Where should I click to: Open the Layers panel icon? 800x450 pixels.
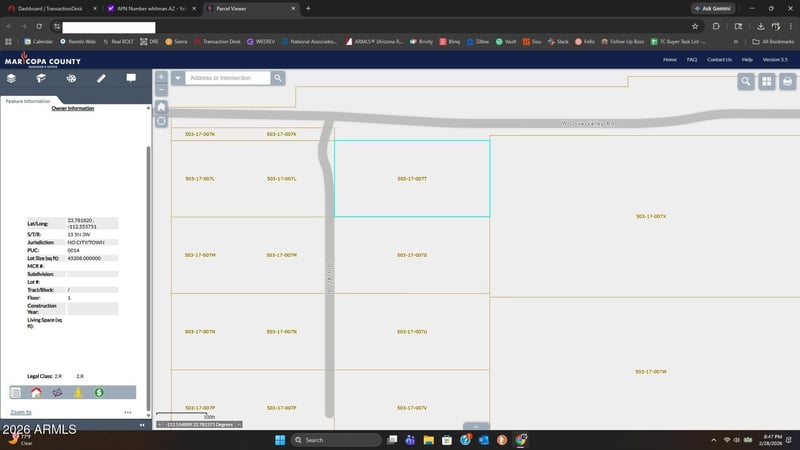point(12,78)
